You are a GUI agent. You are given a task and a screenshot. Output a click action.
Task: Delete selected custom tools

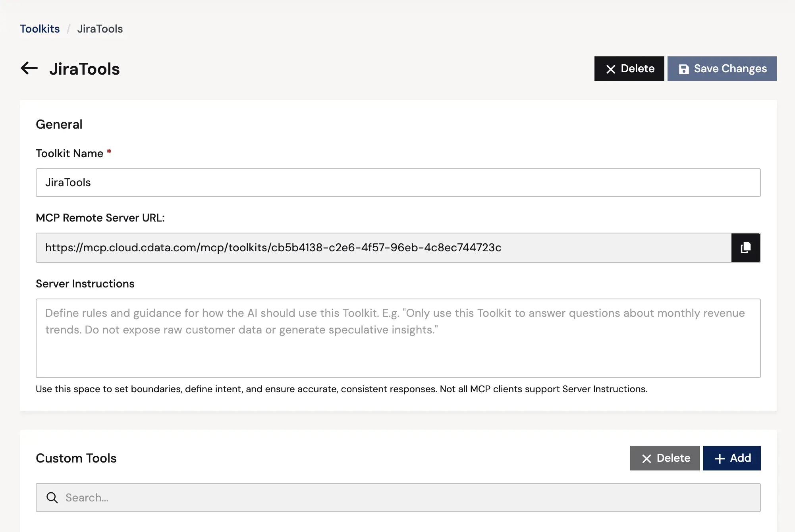(x=665, y=458)
